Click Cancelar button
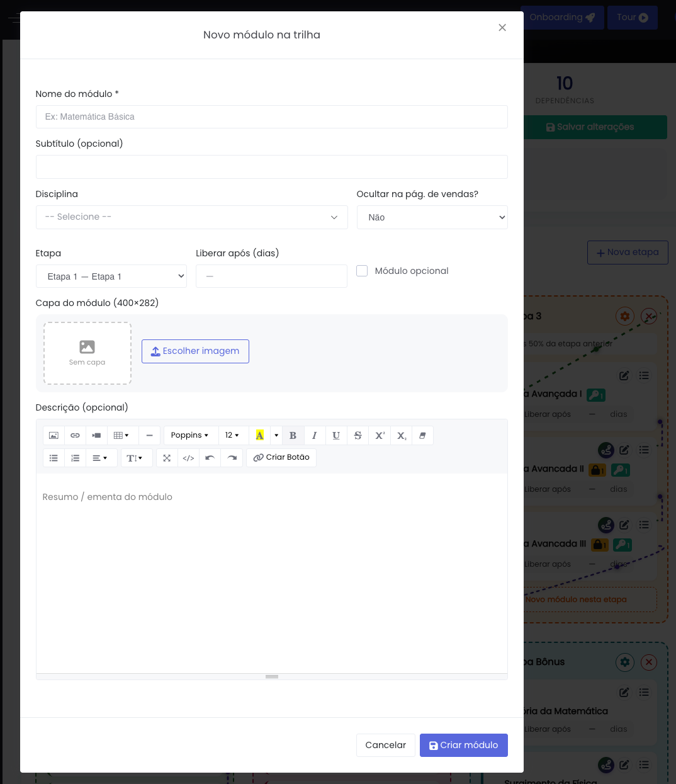Viewport: 676px width, 784px height. pyautogui.click(x=385, y=745)
